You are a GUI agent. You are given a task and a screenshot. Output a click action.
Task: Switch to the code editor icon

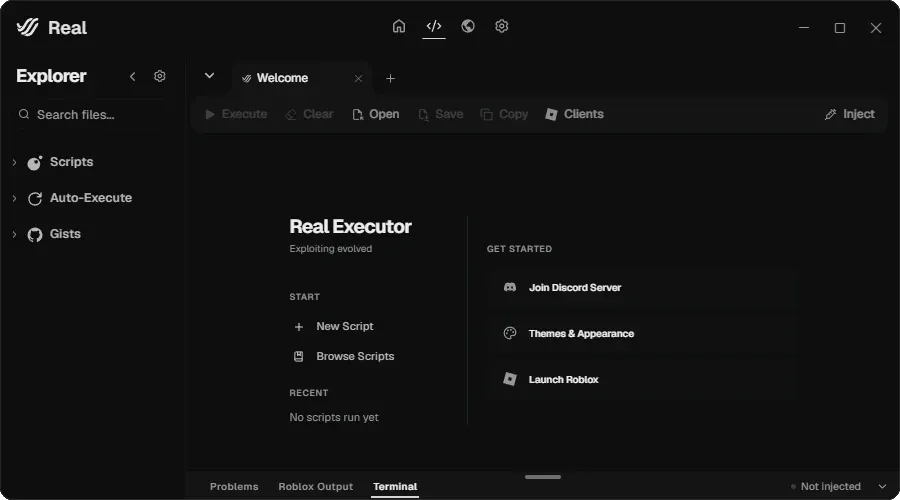pos(433,26)
